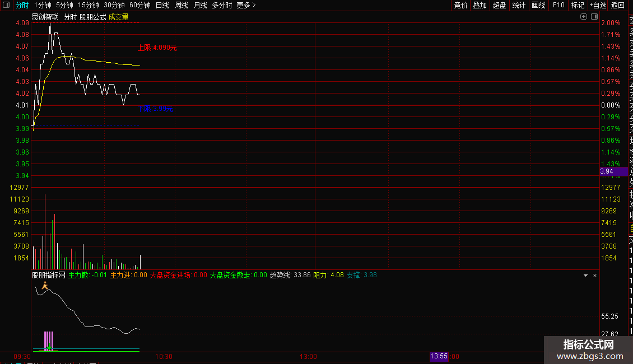The height and width of the screenshot is (364, 633).
Task: Switch to the 月线 chart
Action: coord(200,5)
